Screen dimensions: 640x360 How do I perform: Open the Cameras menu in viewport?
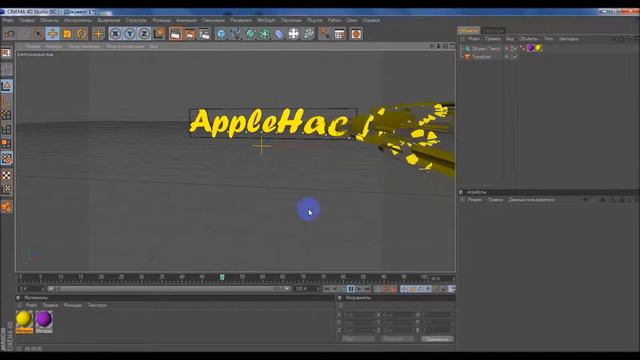click(54, 46)
